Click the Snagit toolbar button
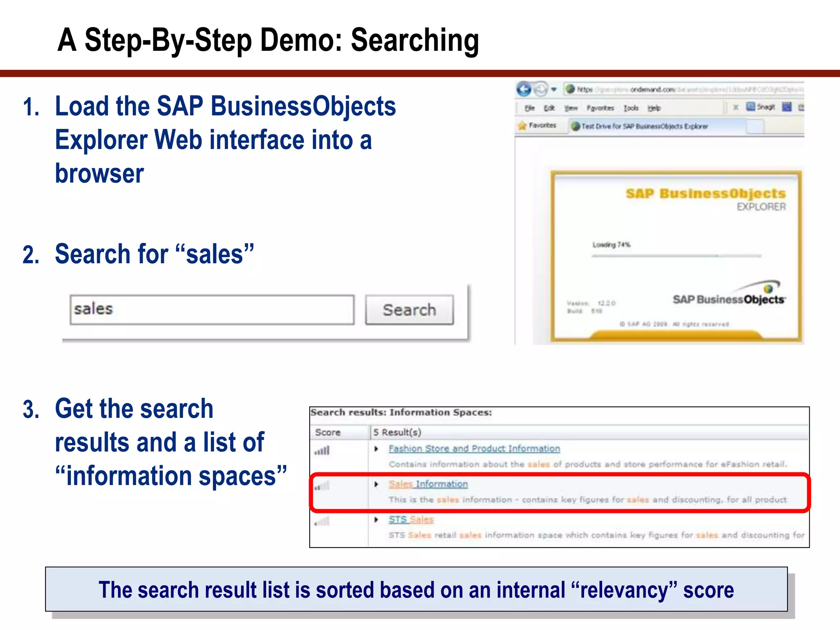Screen dimensions: 840x630 [760, 107]
